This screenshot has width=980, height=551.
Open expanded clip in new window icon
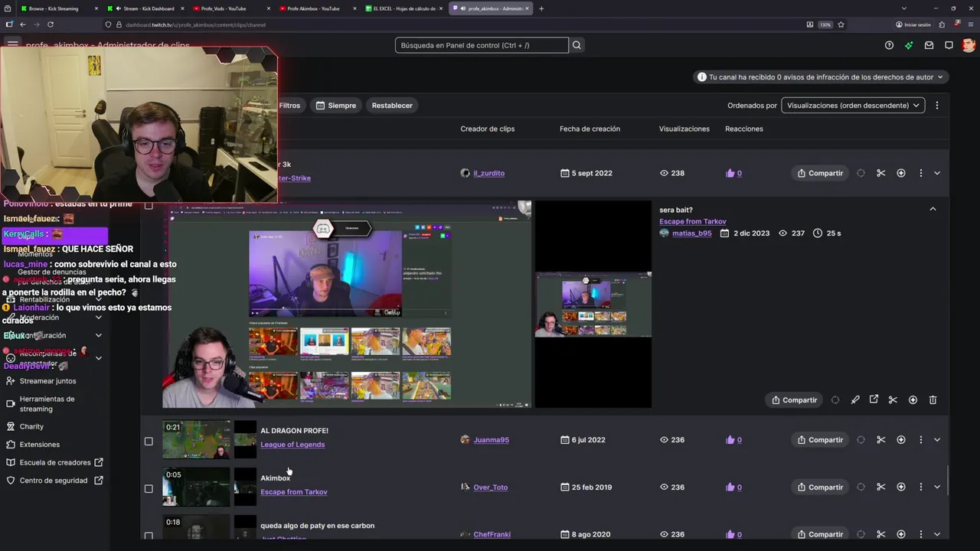click(874, 399)
